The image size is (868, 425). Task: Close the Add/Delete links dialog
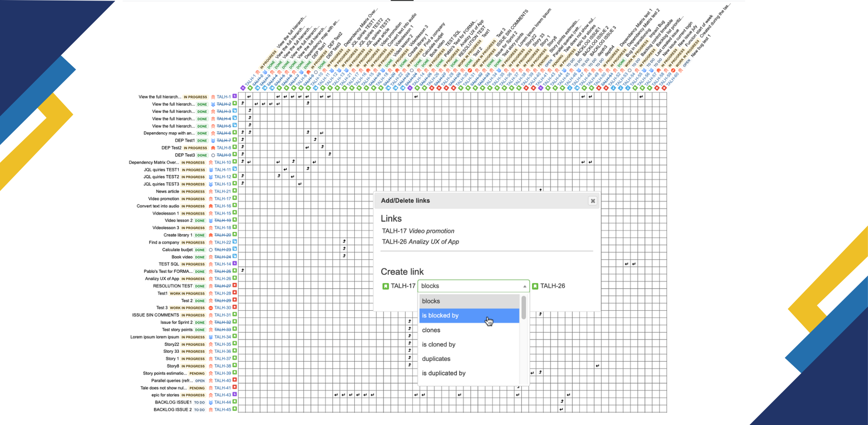coord(593,201)
